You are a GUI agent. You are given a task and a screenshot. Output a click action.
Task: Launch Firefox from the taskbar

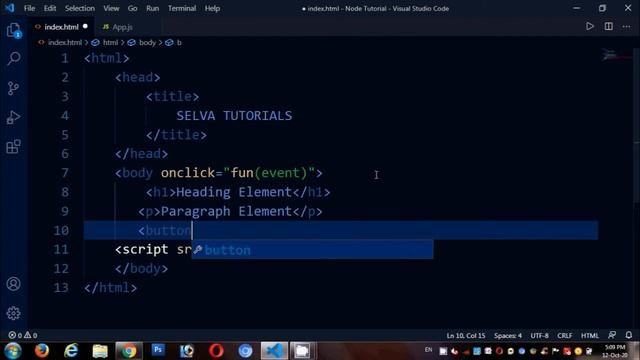tap(42, 351)
